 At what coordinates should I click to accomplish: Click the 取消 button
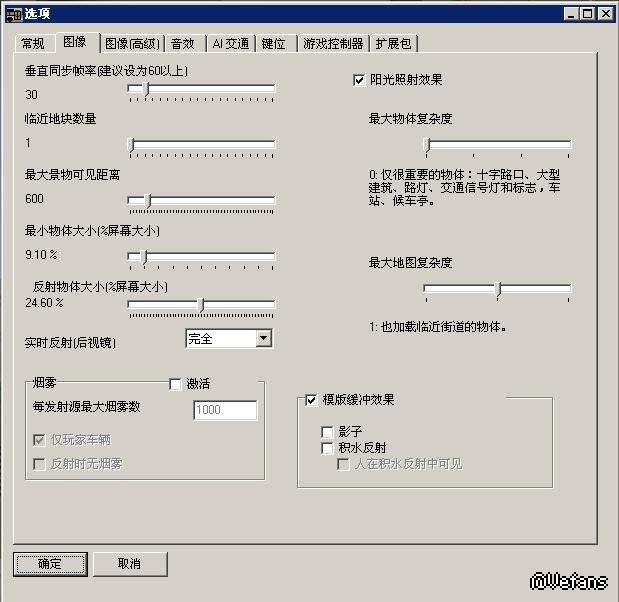tap(130, 564)
